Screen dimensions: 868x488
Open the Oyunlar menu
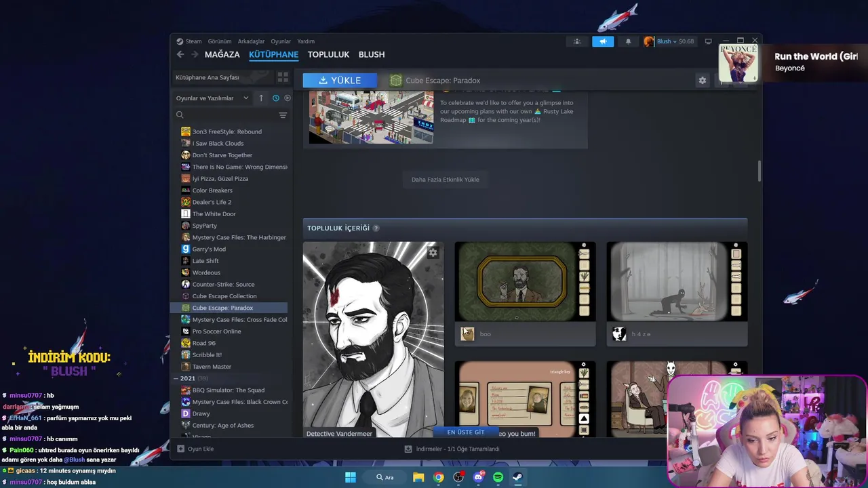(281, 41)
